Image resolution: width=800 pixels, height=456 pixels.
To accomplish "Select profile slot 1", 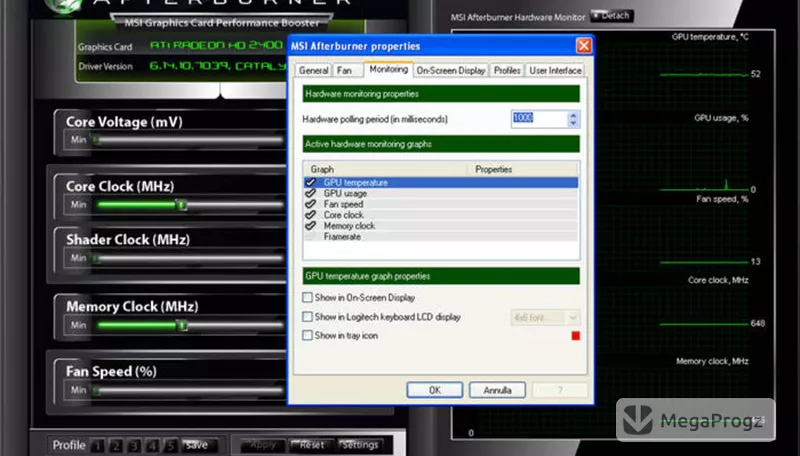I will pos(98,446).
